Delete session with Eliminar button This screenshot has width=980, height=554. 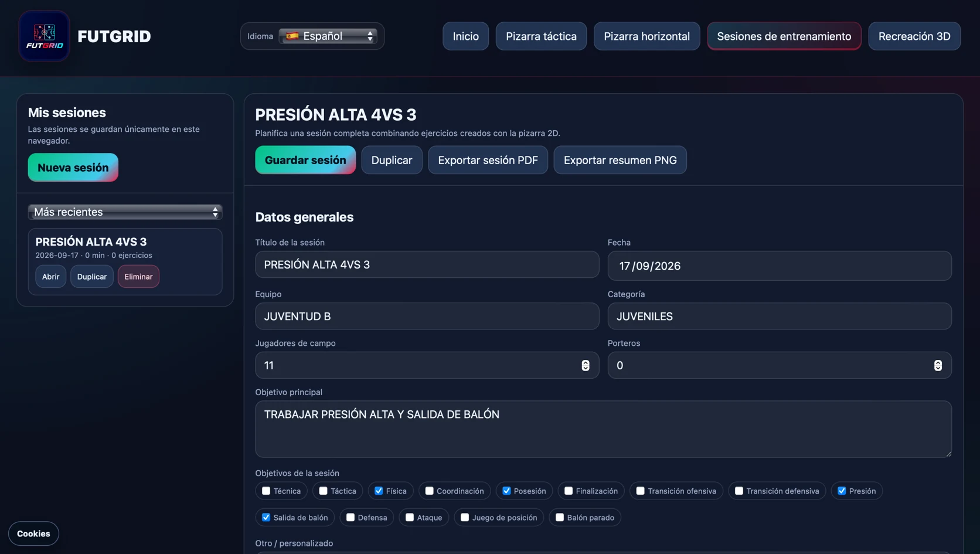click(138, 277)
